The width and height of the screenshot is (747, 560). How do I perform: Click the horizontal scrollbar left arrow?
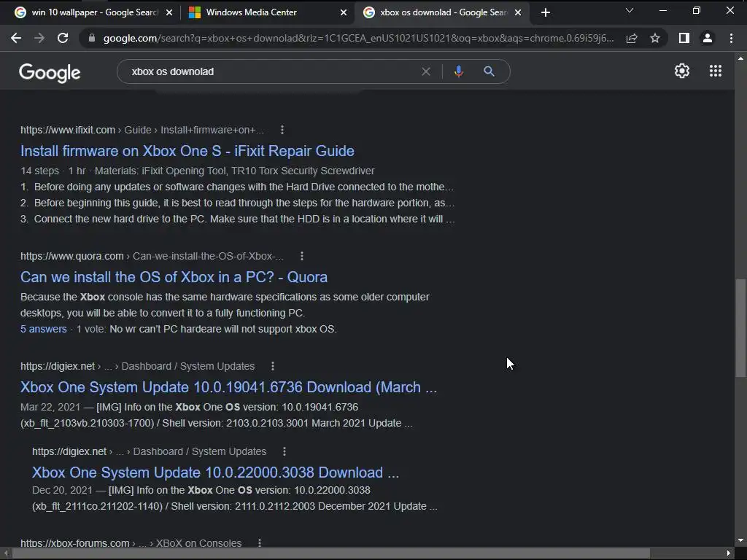pyautogui.click(x=6, y=553)
